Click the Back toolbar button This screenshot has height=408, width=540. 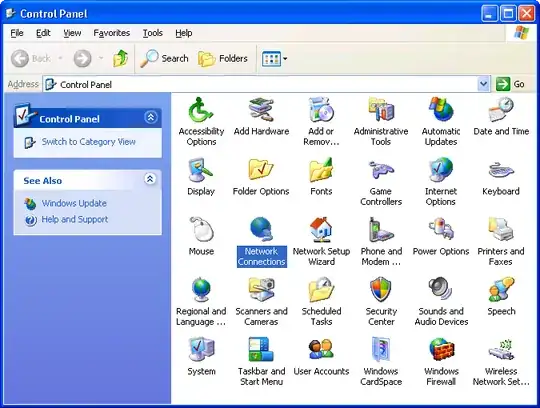click(x=31, y=59)
